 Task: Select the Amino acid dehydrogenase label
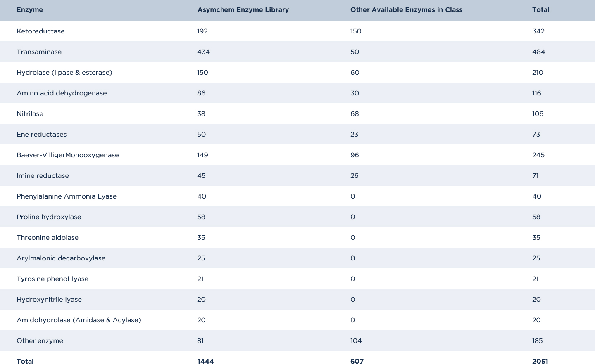[62, 93]
